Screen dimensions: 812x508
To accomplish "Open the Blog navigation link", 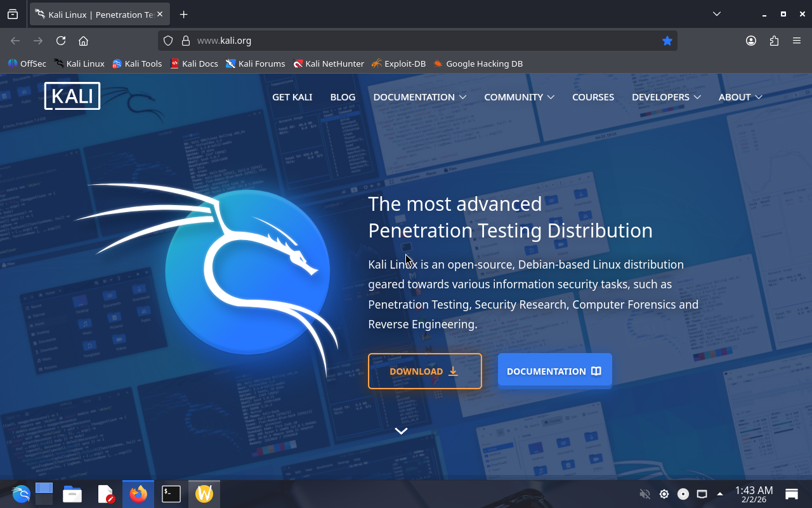I will pos(343,97).
